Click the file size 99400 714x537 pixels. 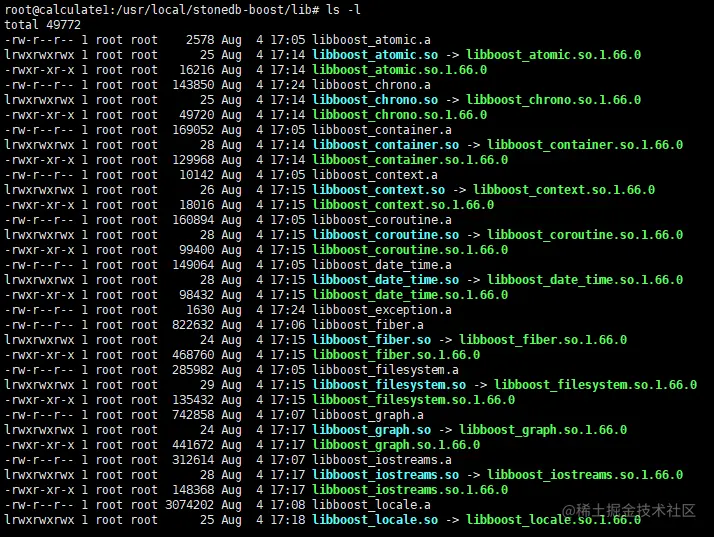pos(197,251)
